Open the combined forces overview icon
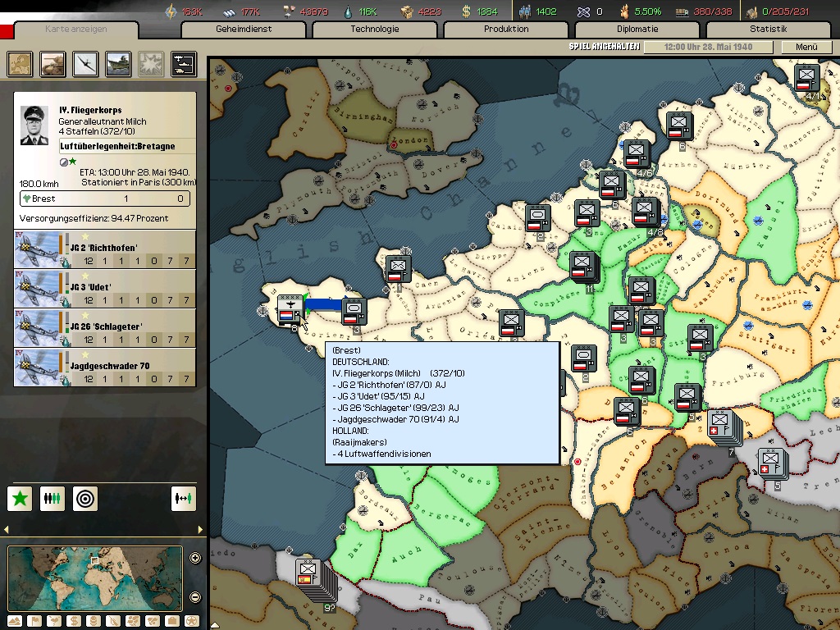 [183, 64]
